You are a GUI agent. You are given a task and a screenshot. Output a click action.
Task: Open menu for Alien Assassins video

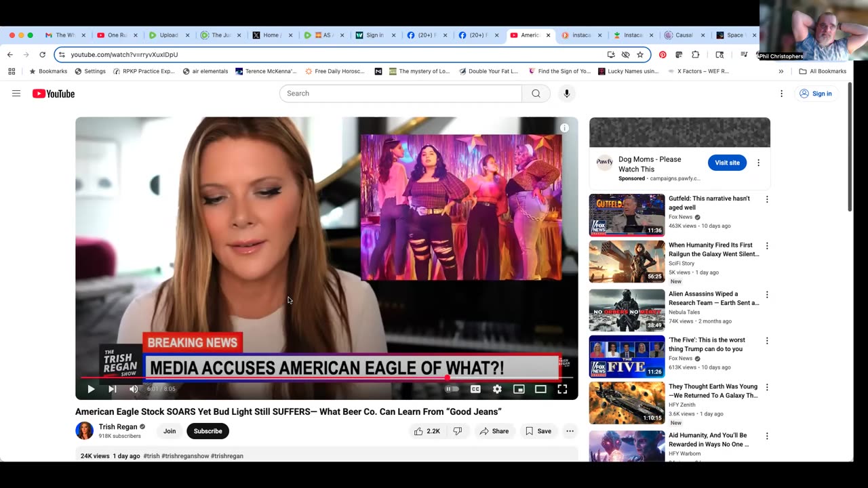pyautogui.click(x=767, y=295)
